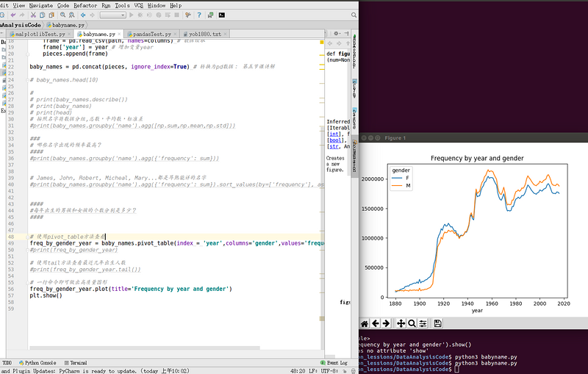Open the run configuration dropdown

coord(112,15)
